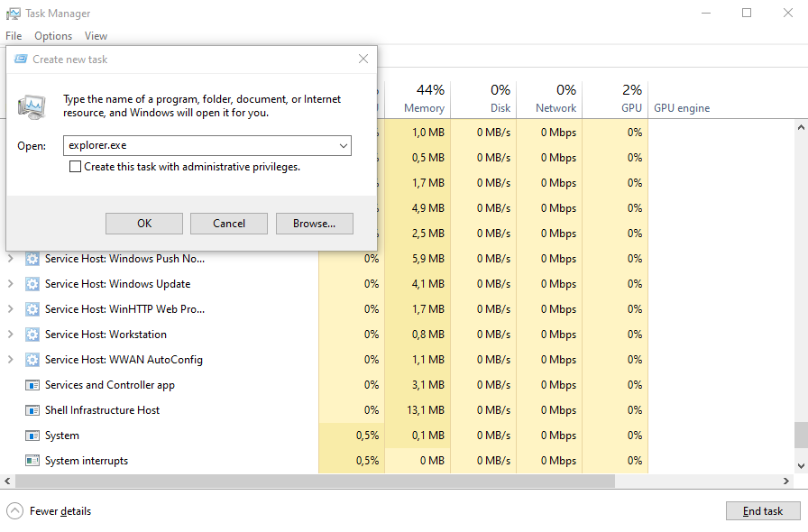Sort by the GPU column header
Screen dimensions: 808x532
615,99
